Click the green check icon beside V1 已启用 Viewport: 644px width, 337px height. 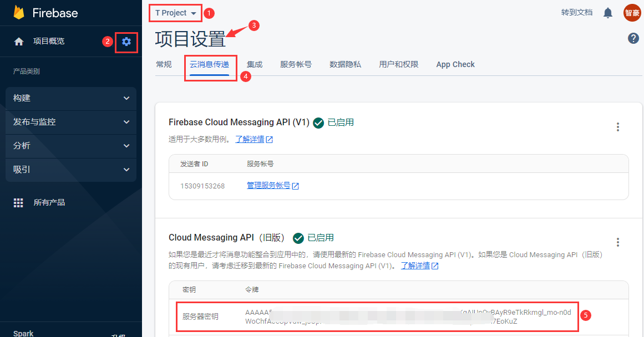pyautogui.click(x=318, y=122)
